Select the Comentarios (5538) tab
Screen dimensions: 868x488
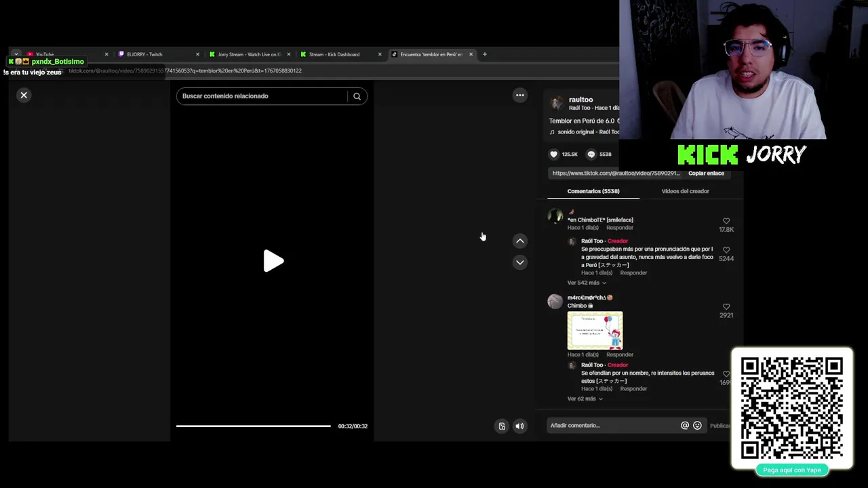593,191
